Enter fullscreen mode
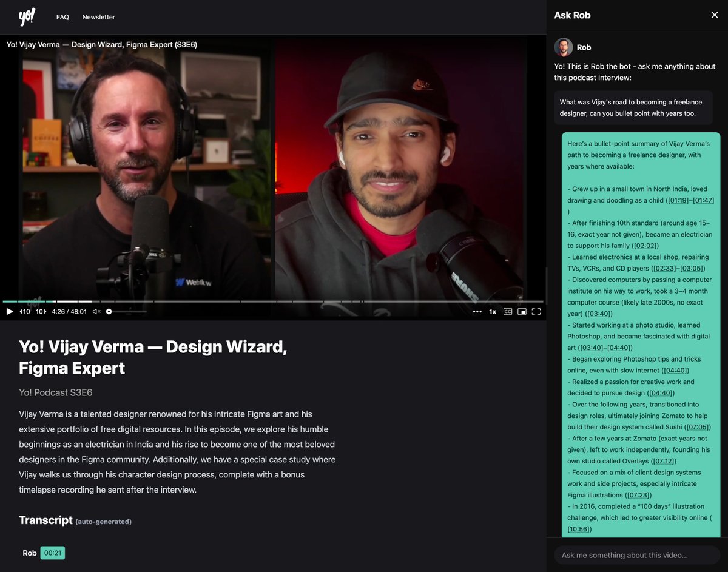This screenshot has height=572, width=728. click(536, 312)
